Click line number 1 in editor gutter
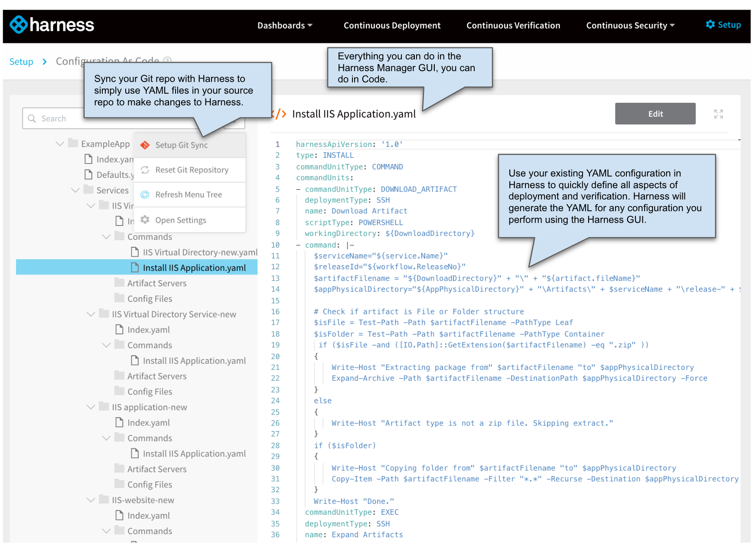Screen dimensions: 756x549 coord(277,144)
